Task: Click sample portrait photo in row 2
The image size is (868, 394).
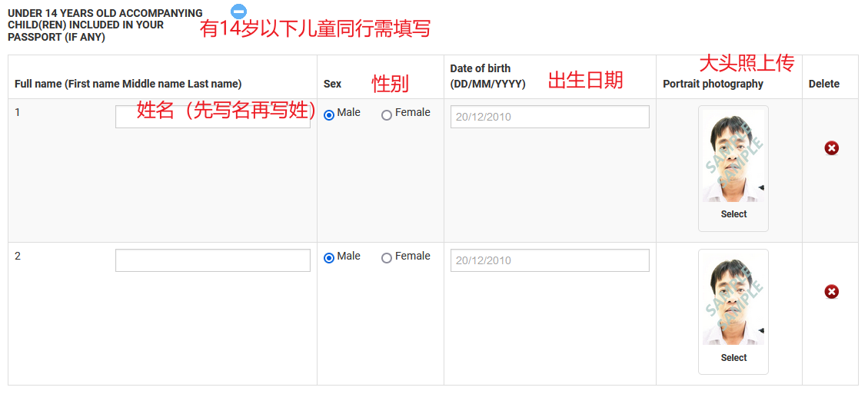Action: coord(733,300)
